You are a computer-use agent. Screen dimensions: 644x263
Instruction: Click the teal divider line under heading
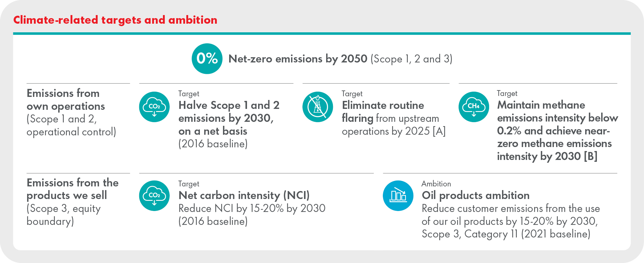pyautogui.click(x=322, y=34)
